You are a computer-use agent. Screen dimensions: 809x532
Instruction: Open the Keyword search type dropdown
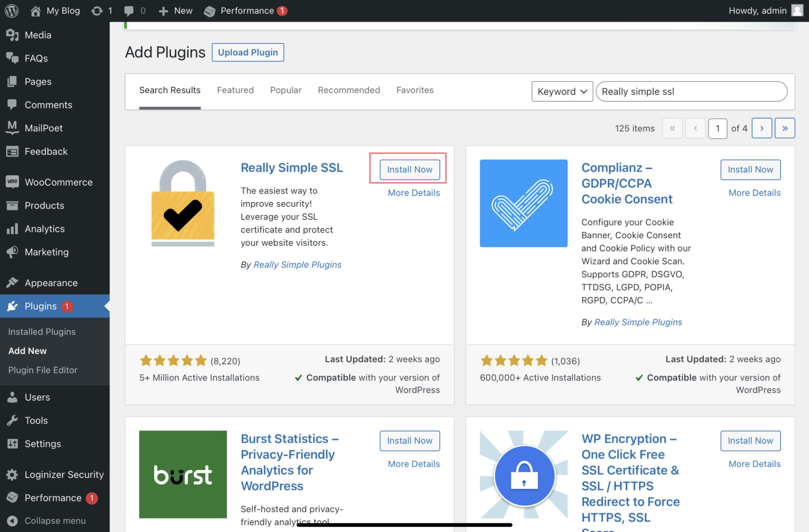pyautogui.click(x=562, y=92)
